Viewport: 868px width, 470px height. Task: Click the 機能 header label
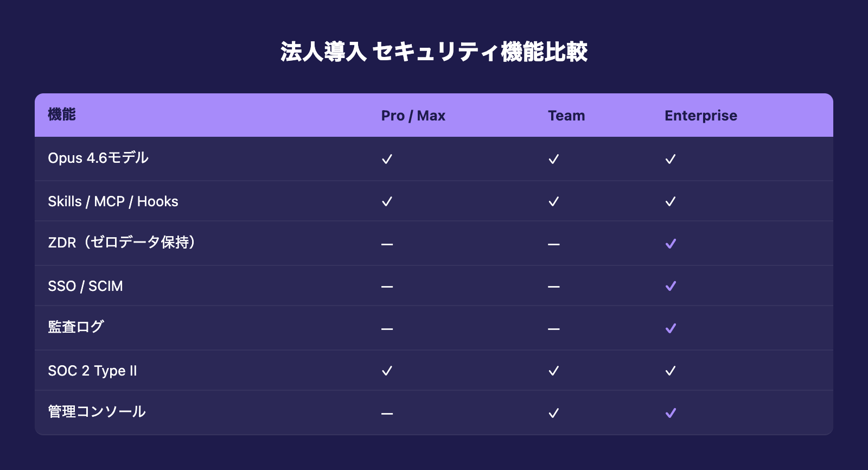point(61,115)
